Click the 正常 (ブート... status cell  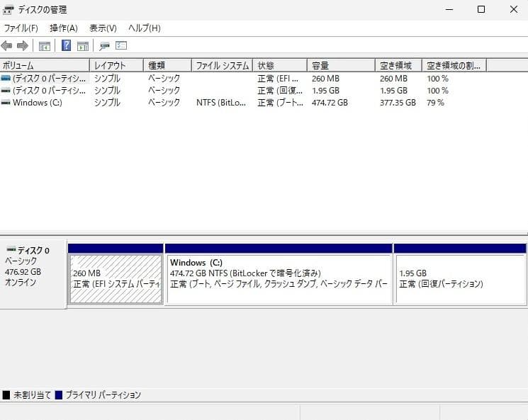pos(280,103)
